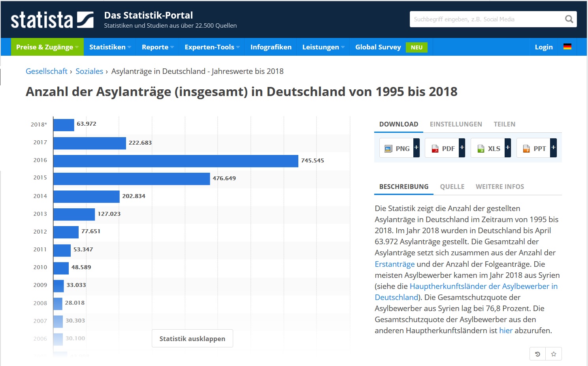Click the Das Statistik-Portal tagline
The width and height of the screenshot is (588, 366).
coord(149,15)
